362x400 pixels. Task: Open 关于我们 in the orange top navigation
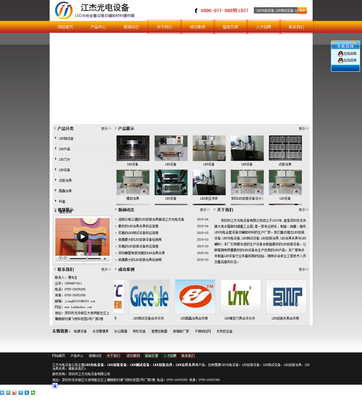[x=164, y=27]
